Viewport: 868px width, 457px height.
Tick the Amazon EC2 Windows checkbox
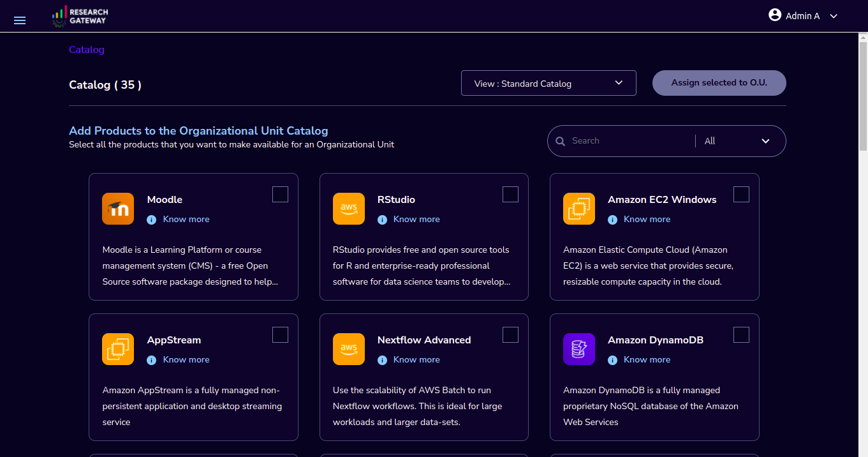(x=741, y=194)
